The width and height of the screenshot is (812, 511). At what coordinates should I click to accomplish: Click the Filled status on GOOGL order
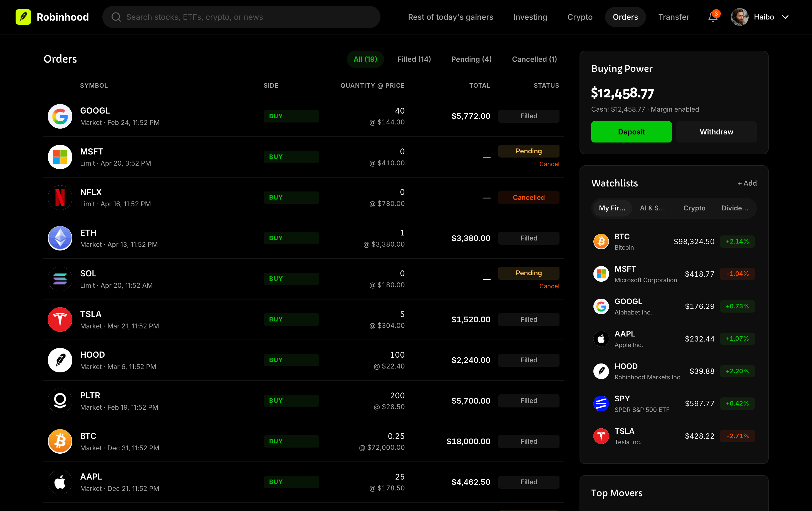(x=528, y=116)
